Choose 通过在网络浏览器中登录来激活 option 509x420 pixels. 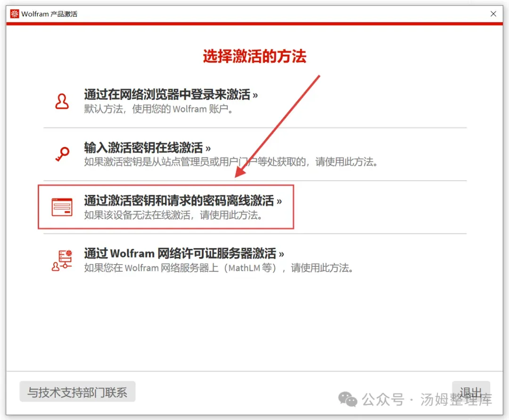point(171,94)
